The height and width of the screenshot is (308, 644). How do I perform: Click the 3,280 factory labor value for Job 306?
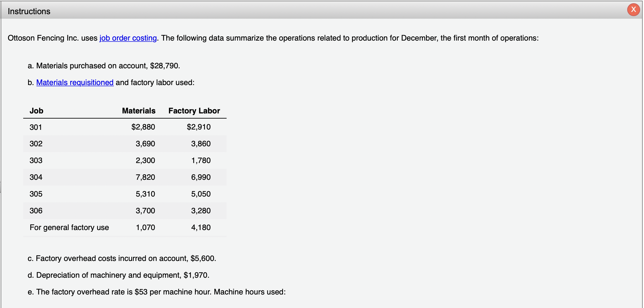coord(200,210)
